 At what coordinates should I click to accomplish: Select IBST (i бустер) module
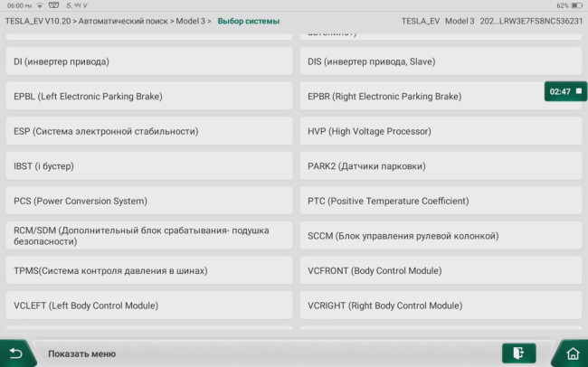[x=149, y=165]
